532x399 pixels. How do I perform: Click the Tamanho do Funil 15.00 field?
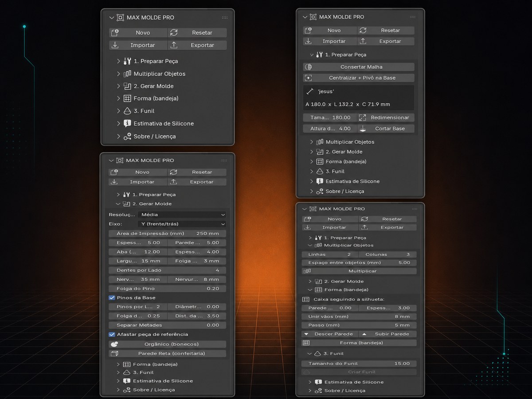tap(359, 363)
